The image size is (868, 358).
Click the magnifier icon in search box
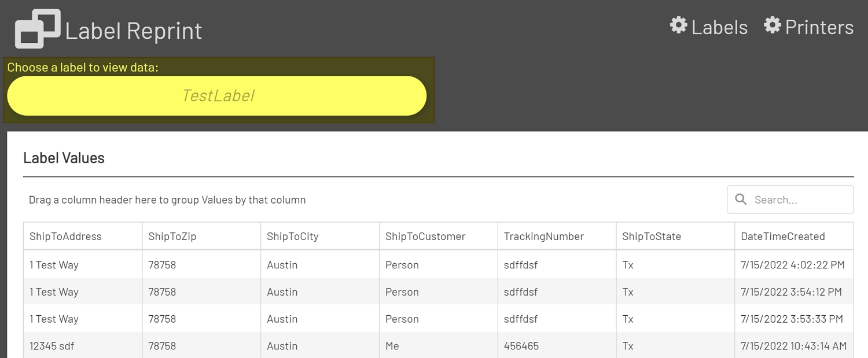(741, 200)
